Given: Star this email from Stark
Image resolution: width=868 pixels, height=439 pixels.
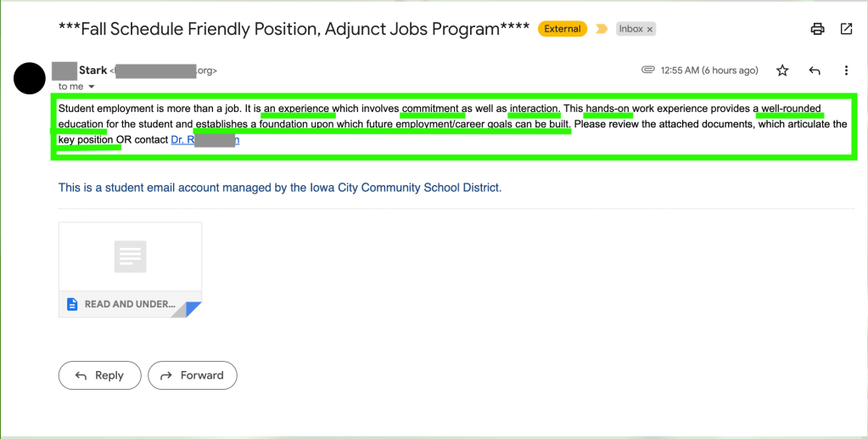Looking at the screenshot, I should pyautogui.click(x=782, y=70).
